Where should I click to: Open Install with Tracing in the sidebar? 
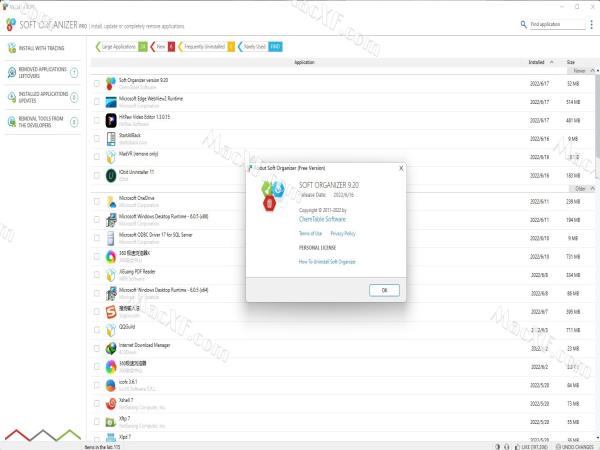coord(41,48)
